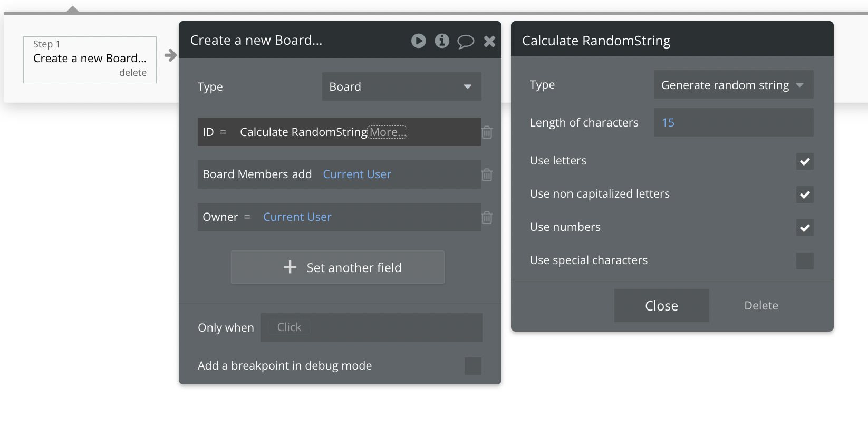
Task: Click the play icon in Create a new Board header
Action: [x=418, y=41]
